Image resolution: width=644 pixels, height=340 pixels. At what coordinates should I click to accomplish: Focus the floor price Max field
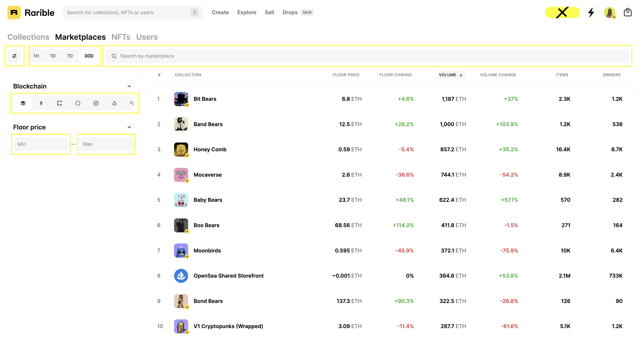(106, 144)
